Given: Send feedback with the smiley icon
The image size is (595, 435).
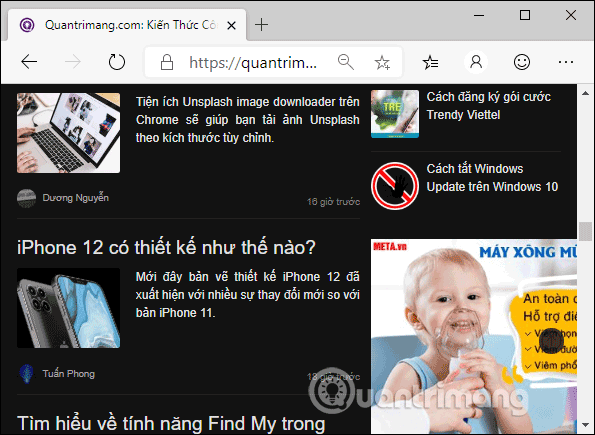Looking at the screenshot, I should point(522,62).
